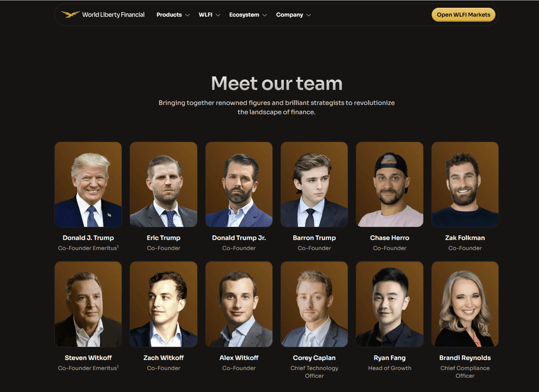Expand the Products dropdown chevron
The width and height of the screenshot is (539, 392).
(x=187, y=15)
